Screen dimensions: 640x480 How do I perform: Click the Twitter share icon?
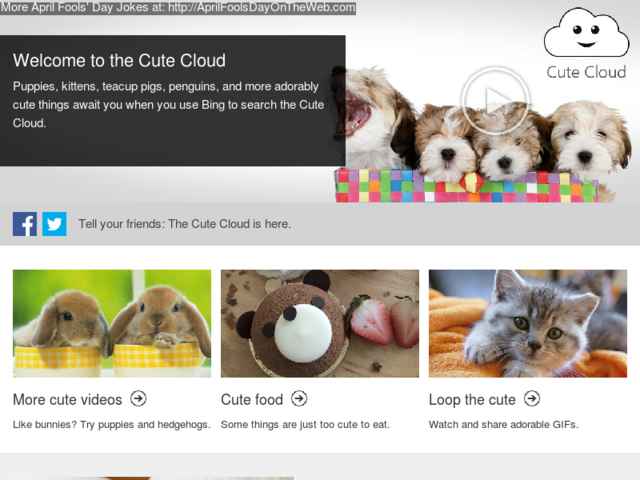pyautogui.click(x=55, y=224)
